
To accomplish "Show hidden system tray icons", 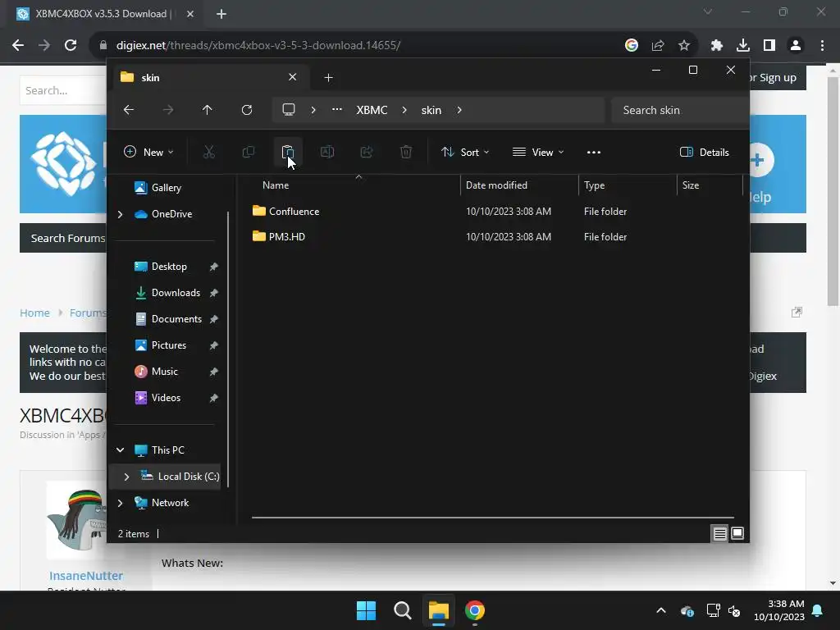I will (x=661, y=610).
